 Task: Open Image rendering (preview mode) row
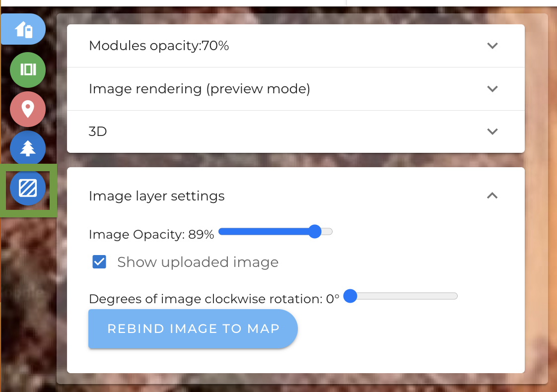click(296, 89)
